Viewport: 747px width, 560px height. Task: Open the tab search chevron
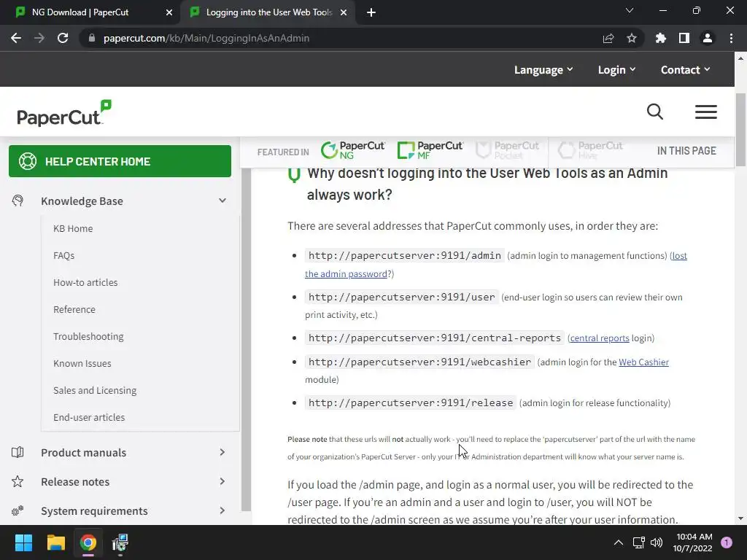630,10
